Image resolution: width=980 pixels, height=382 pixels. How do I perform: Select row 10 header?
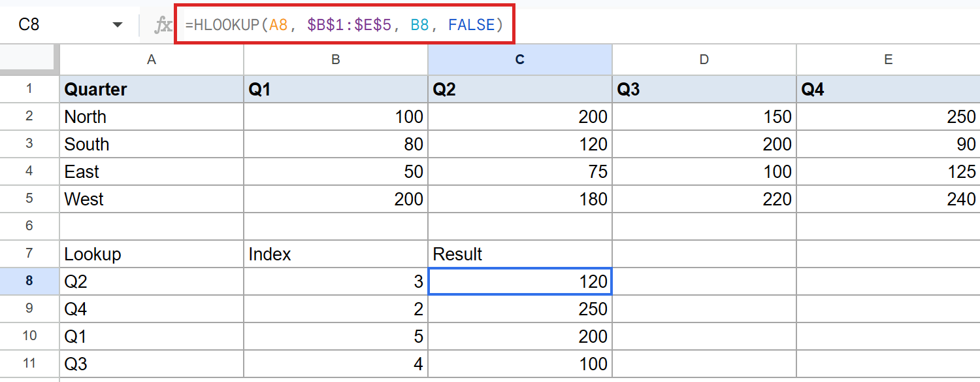(x=29, y=336)
